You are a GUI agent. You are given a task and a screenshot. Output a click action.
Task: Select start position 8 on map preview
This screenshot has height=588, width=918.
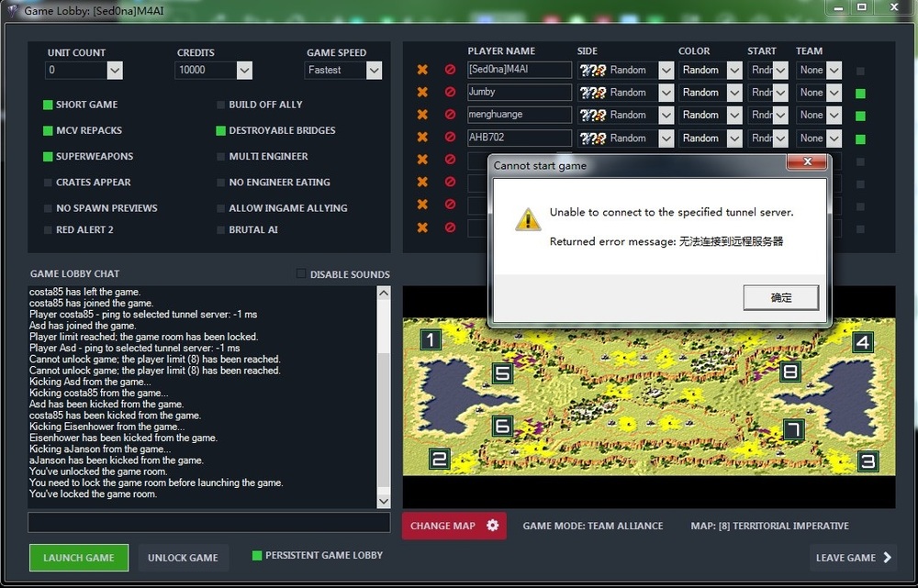coord(789,372)
